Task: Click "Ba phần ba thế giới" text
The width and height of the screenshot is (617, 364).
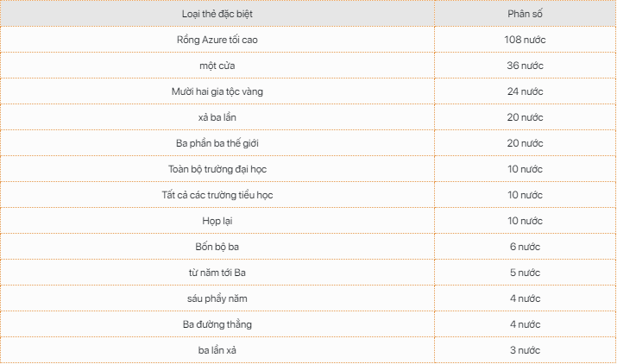Action: click(217, 143)
